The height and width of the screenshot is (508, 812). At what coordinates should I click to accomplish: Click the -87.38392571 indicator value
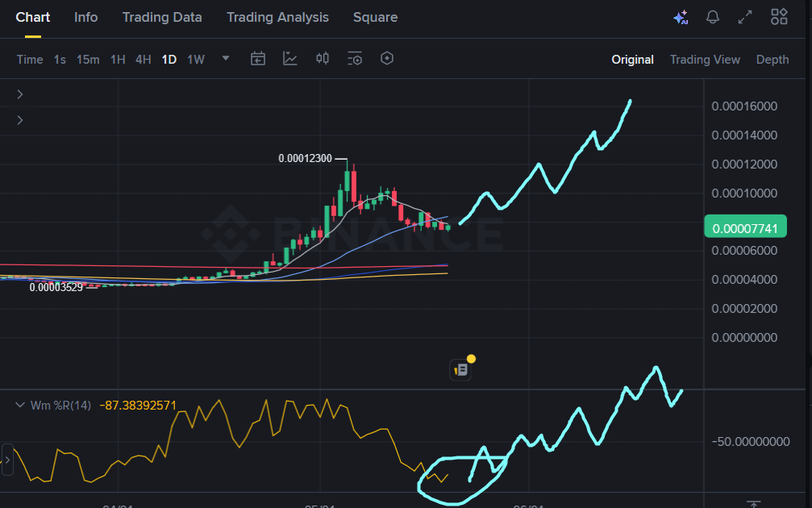(138, 406)
